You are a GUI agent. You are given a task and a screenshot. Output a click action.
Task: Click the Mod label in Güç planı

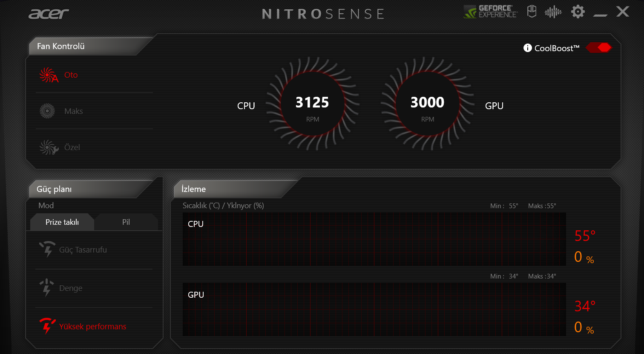pyautogui.click(x=46, y=206)
